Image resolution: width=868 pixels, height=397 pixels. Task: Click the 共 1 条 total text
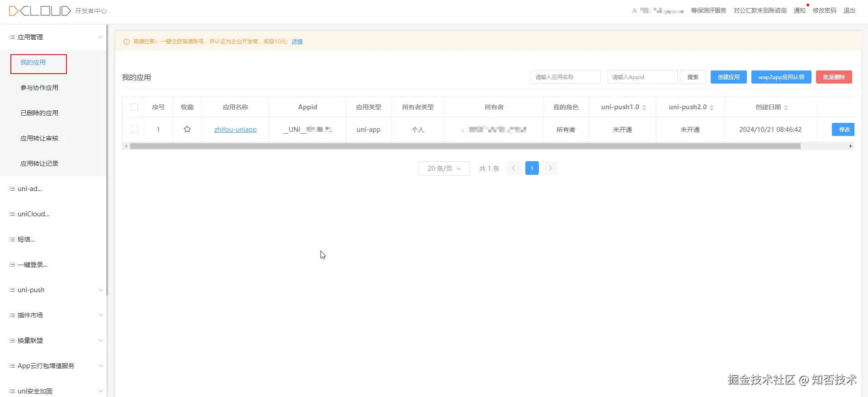(x=489, y=168)
